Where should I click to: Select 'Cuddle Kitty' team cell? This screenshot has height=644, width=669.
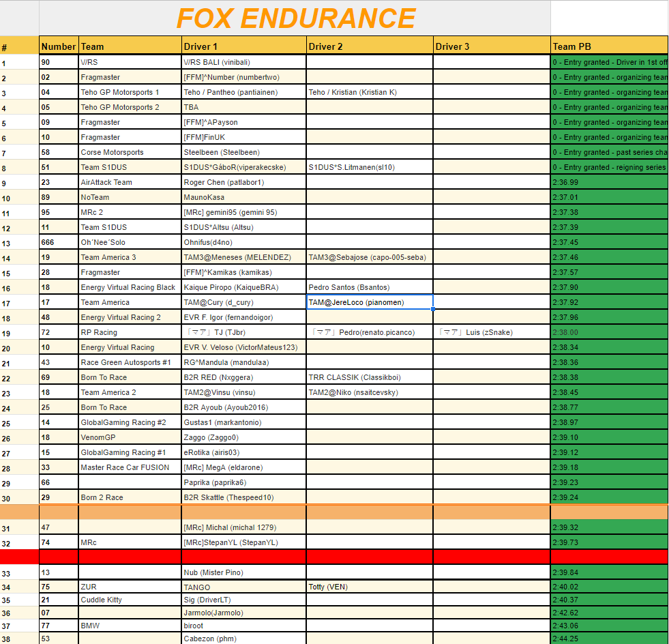(130, 600)
